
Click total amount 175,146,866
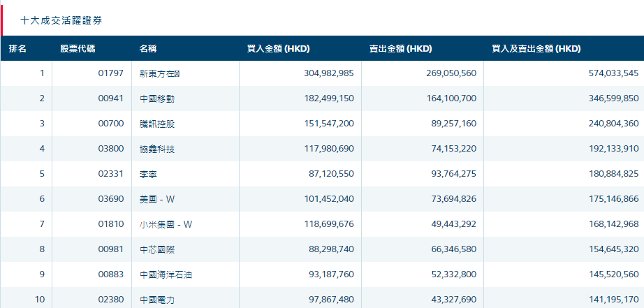(613, 199)
